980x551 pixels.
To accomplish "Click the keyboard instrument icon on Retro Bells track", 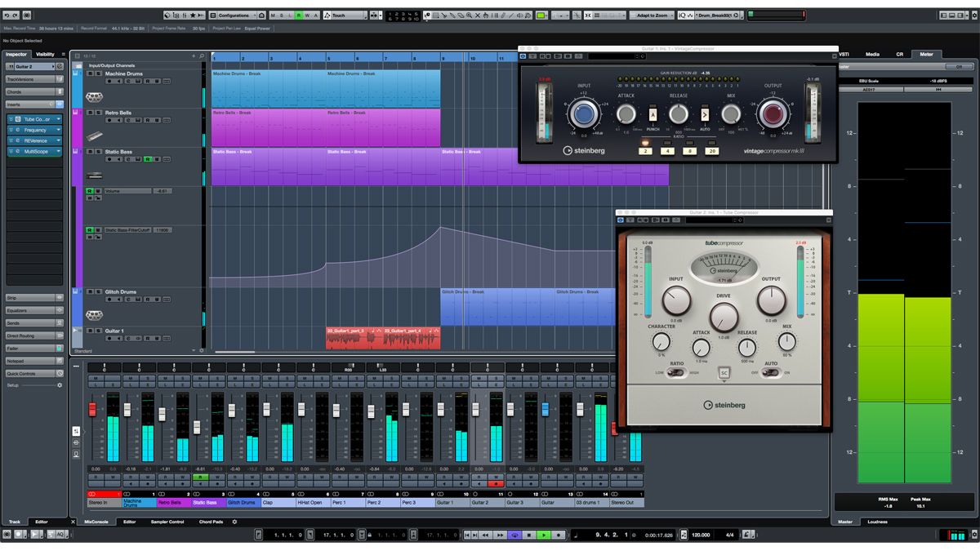I will click(95, 136).
